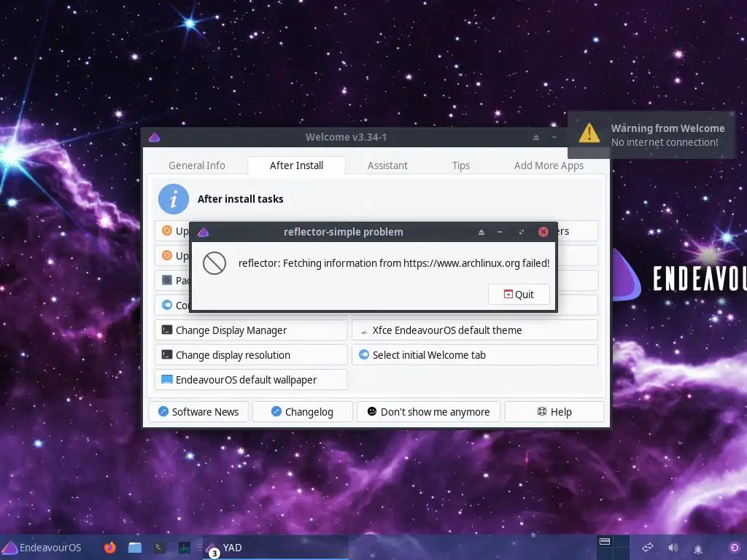Image resolution: width=747 pixels, height=560 pixels.
Task: Select the After Install tab
Action: [x=296, y=166]
